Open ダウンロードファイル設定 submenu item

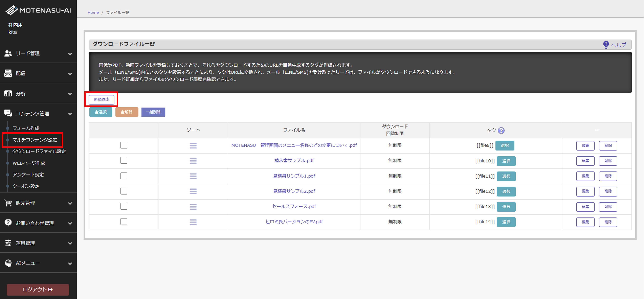tap(39, 151)
